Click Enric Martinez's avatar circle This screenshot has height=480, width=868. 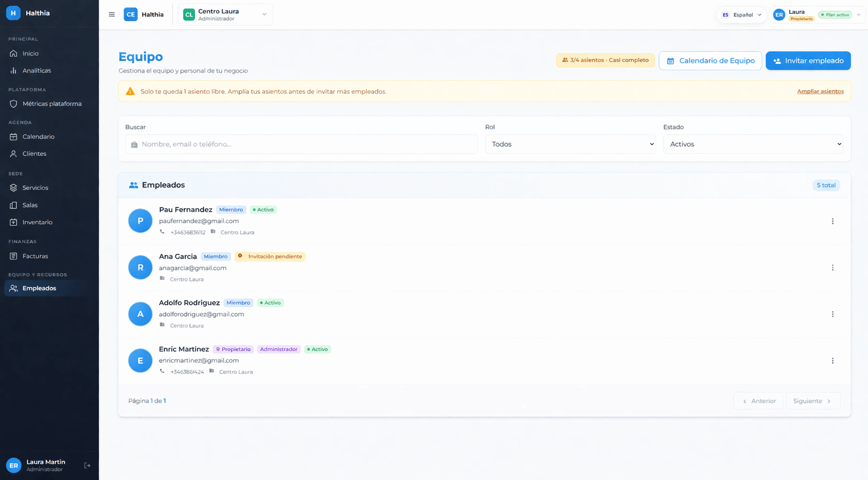[x=140, y=361]
